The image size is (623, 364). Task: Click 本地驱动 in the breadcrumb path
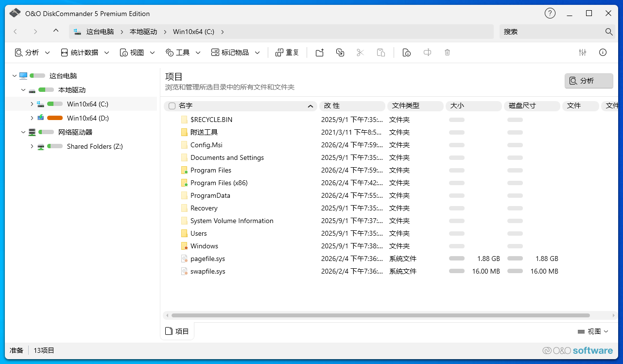(x=143, y=32)
